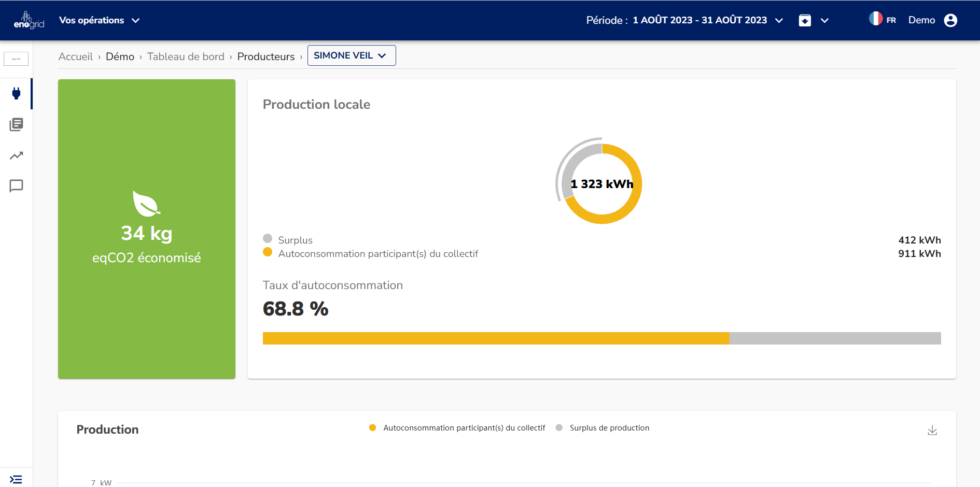The width and height of the screenshot is (980, 487).
Task: Open the Demo user account icon
Action: [x=950, y=20]
